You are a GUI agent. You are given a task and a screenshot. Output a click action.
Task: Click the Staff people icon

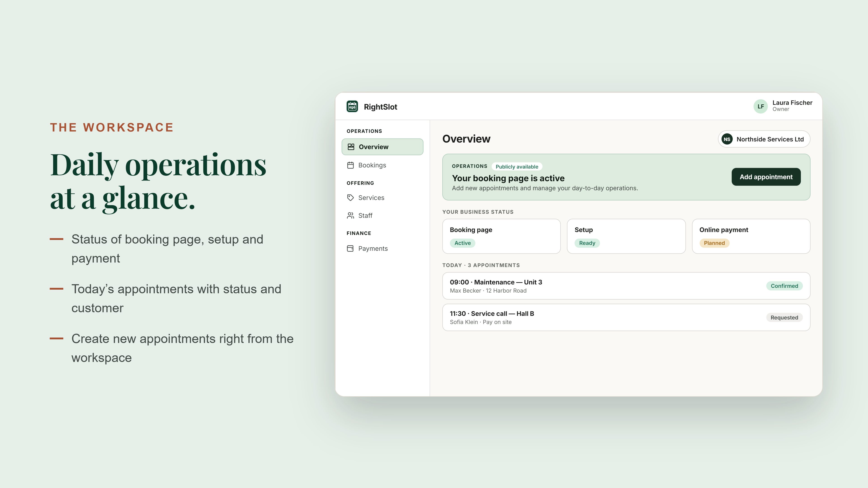pos(350,216)
